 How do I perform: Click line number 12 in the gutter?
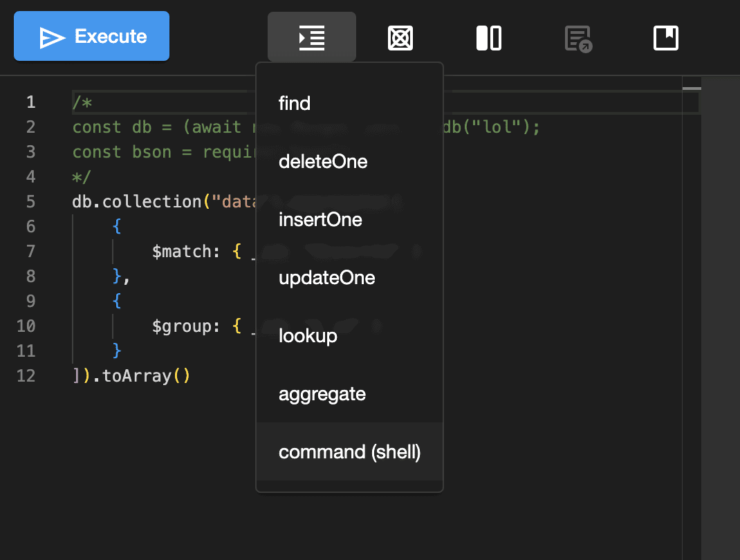(26, 376)
